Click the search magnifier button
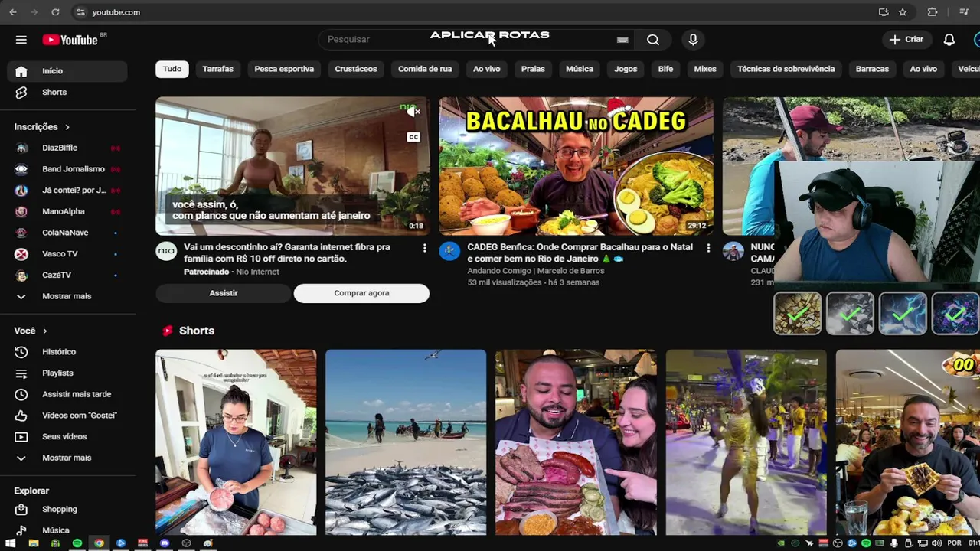 click(x=652, y=40)
